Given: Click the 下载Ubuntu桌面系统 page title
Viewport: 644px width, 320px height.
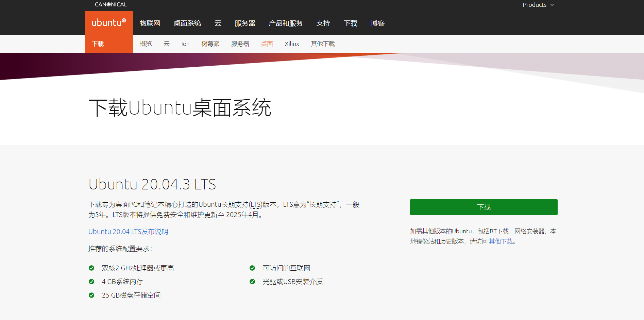Looking at the screenshot, I should tap(180, 108).
